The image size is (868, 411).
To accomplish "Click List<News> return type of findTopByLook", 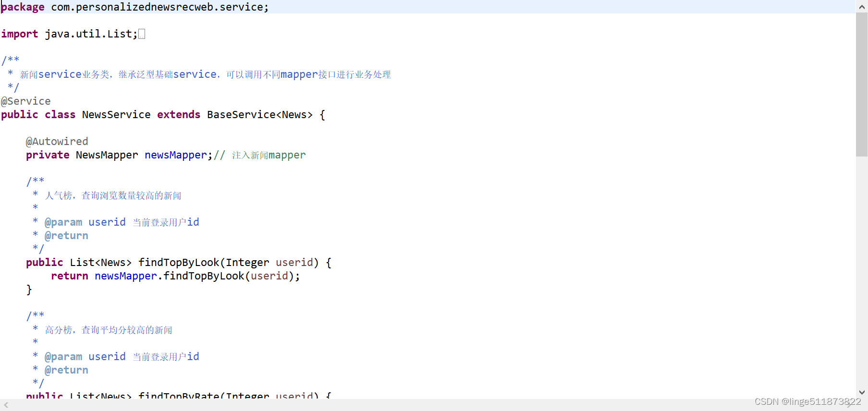I will pos(101,263).
